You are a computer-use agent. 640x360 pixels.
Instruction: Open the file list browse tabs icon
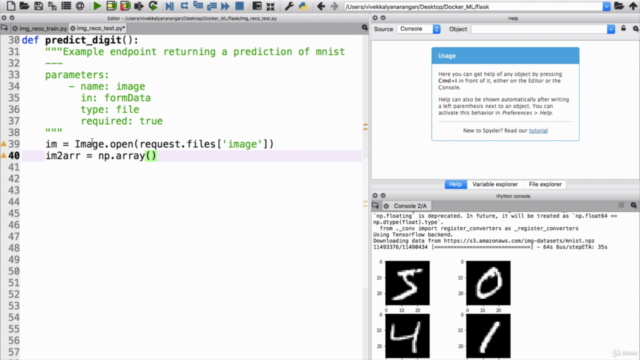point(66,6)
